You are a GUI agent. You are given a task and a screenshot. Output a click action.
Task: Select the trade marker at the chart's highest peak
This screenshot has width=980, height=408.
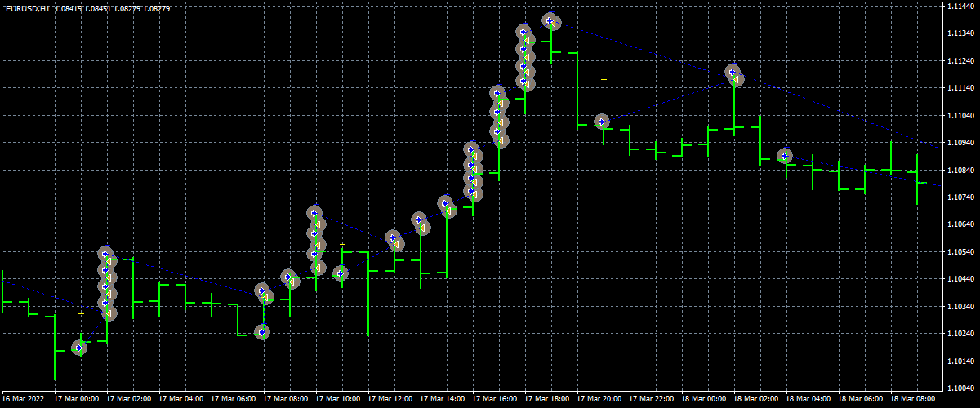551,21
